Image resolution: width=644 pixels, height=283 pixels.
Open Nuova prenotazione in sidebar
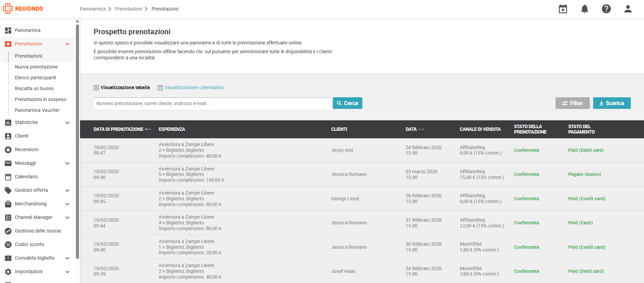(x=36, y=67)
